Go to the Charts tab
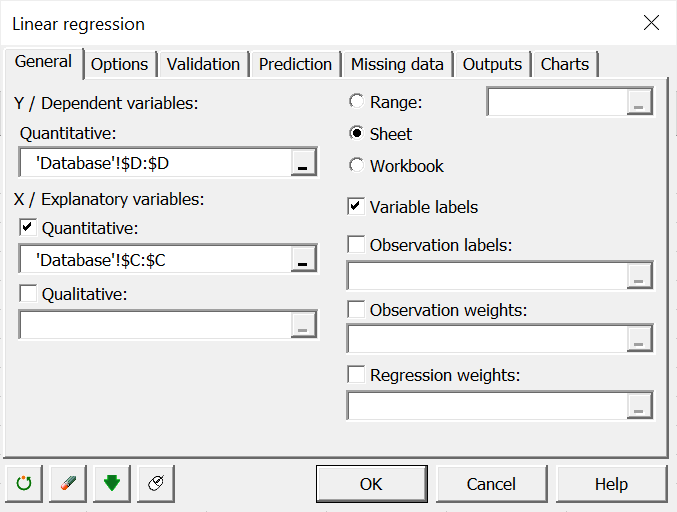 pos(565,64)
